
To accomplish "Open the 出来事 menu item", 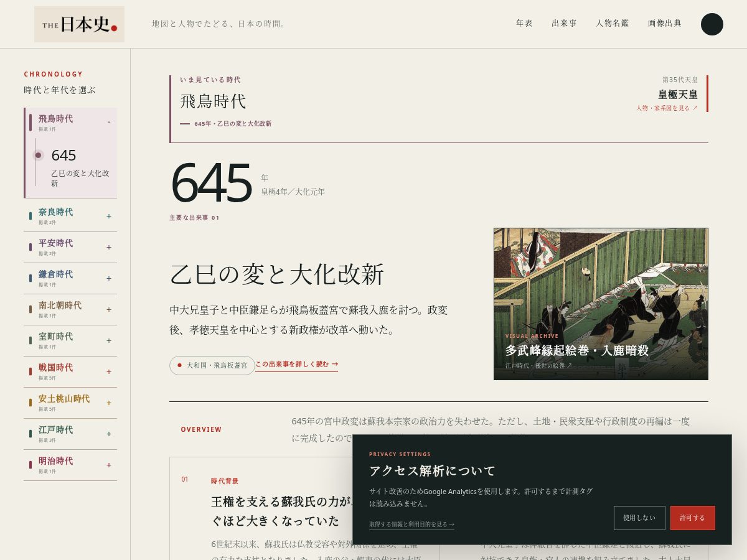I will pos(564,23).
